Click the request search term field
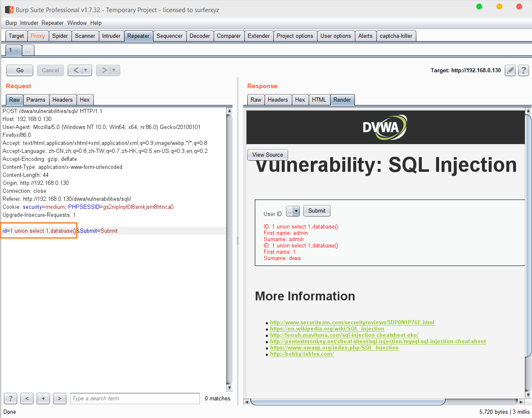Image resolution: width=532 pixels, height=418 pixels. 135,398
